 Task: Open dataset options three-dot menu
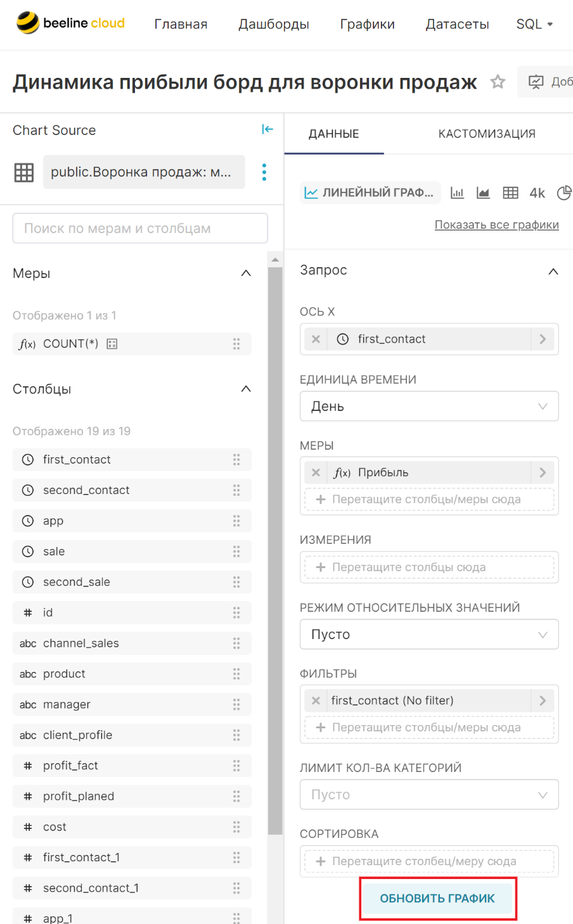point(264,172)
